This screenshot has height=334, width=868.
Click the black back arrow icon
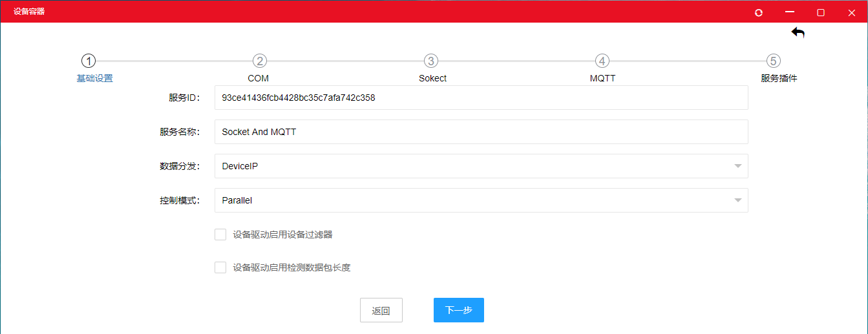coord(798,33)
